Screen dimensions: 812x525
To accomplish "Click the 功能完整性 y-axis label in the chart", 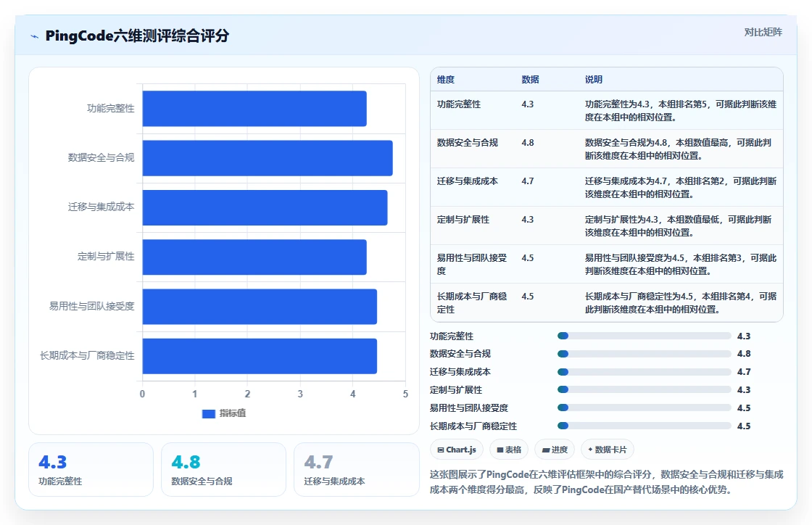I will tap(111, 109).
